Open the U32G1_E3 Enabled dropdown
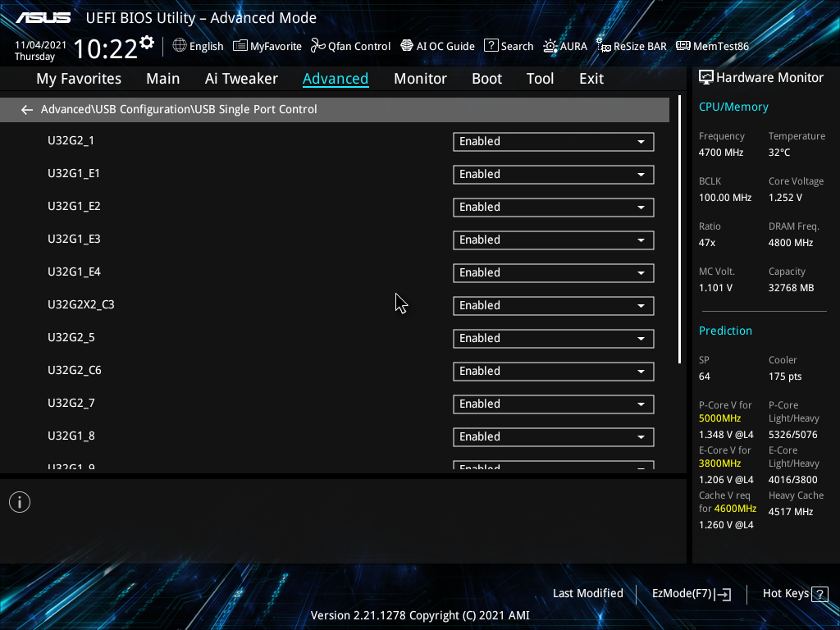 click(x=554, y=240)
